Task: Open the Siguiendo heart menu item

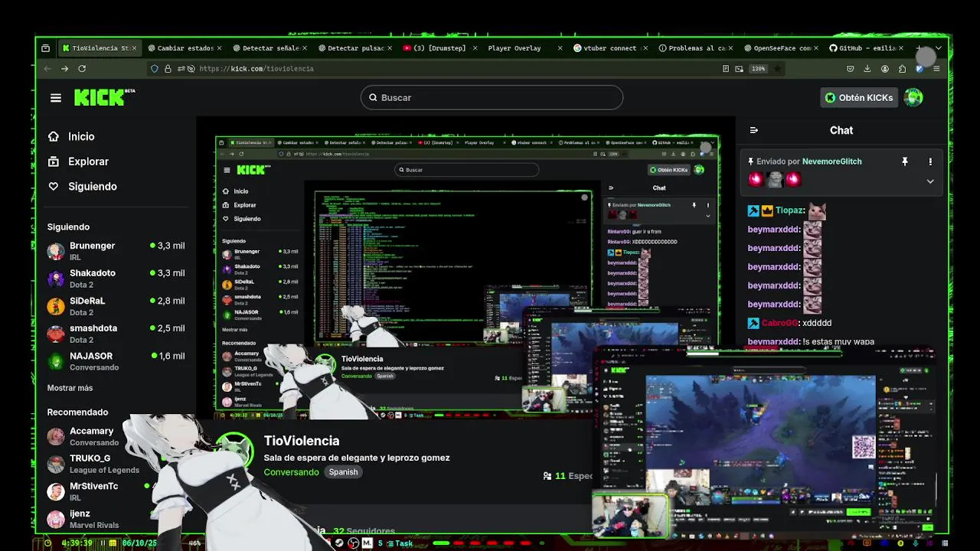Action: pos(82,187)
